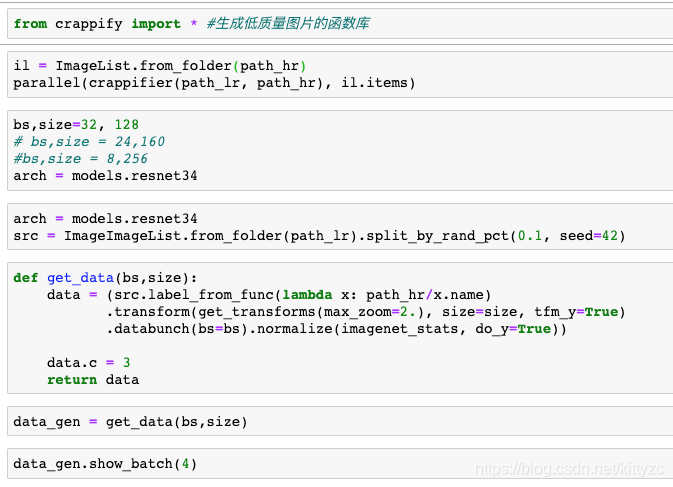Click the 'def get_data(bs,size):' line
This screenshot has height=487, width=673.
tap(105, 278)
